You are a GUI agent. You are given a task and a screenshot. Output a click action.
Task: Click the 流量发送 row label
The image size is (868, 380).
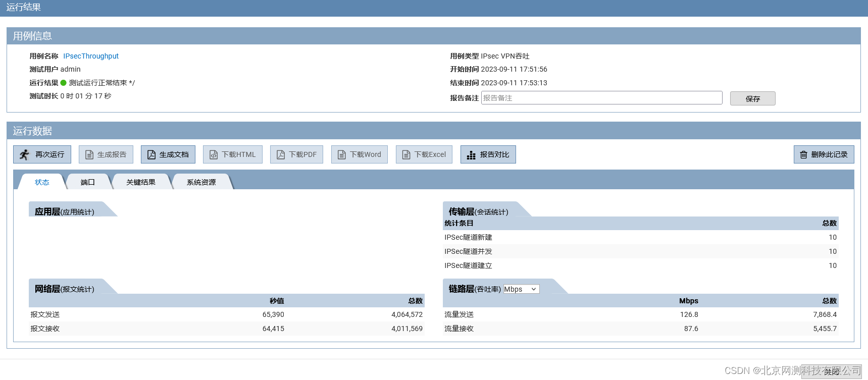[459, 314]
